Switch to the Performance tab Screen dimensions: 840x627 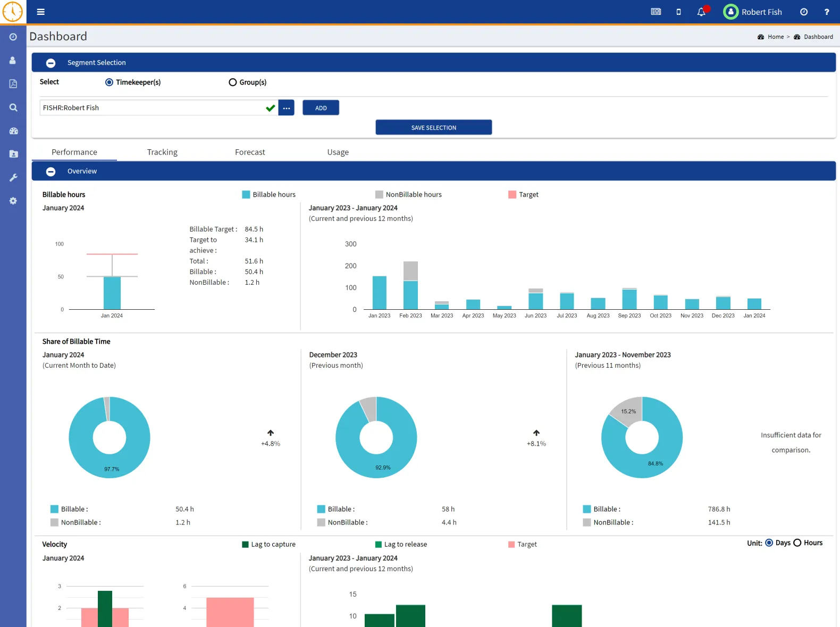[x=74, y=152]
